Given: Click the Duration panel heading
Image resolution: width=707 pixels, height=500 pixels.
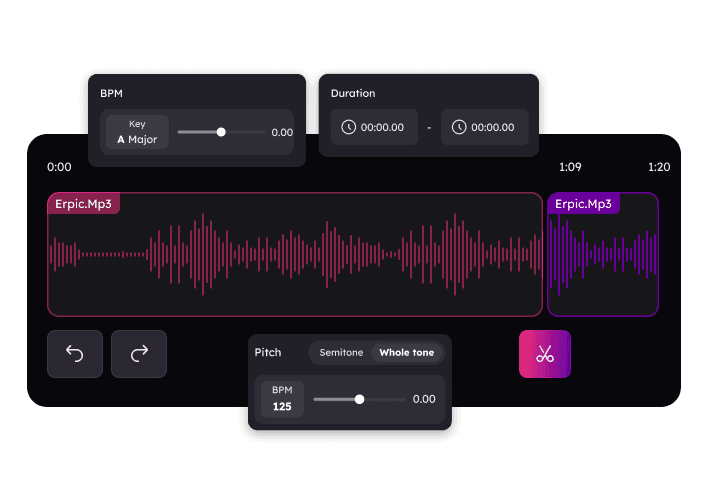Looking at the screenshot, I should pos(353,93).
